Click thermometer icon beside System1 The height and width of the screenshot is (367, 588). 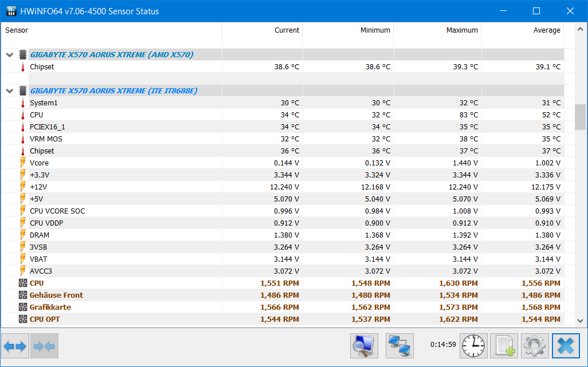[23, 103]
